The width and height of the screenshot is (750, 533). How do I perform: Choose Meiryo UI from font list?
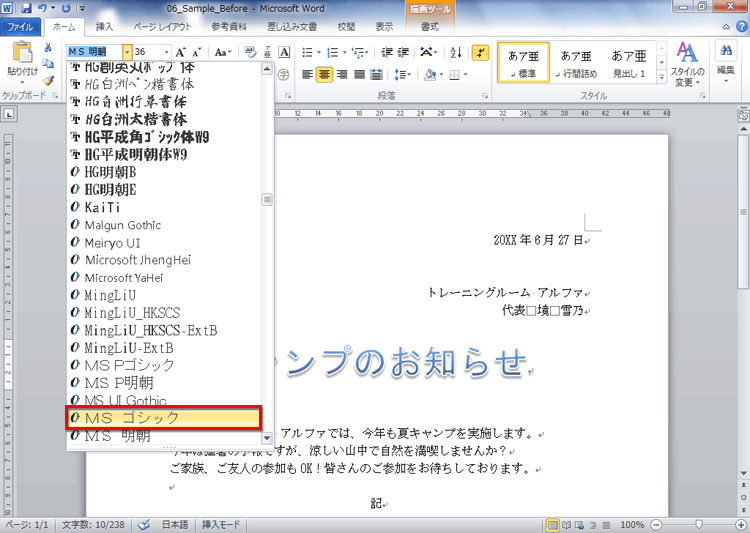[x=164, y=243]
